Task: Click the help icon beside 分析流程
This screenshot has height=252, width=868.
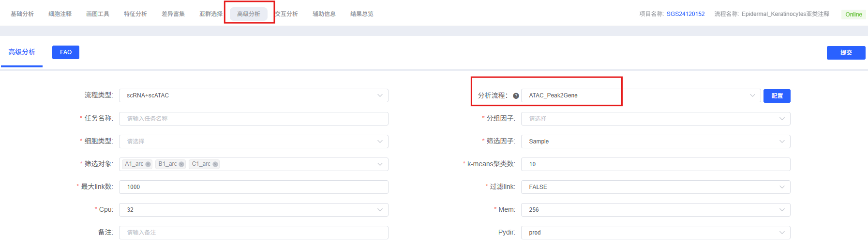Action: [516, 96]
